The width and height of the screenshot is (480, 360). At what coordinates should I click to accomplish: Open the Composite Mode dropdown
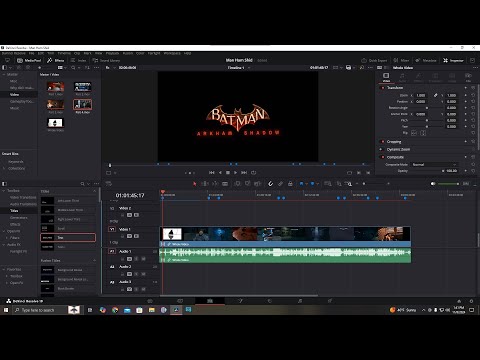[x=434, y=164]
